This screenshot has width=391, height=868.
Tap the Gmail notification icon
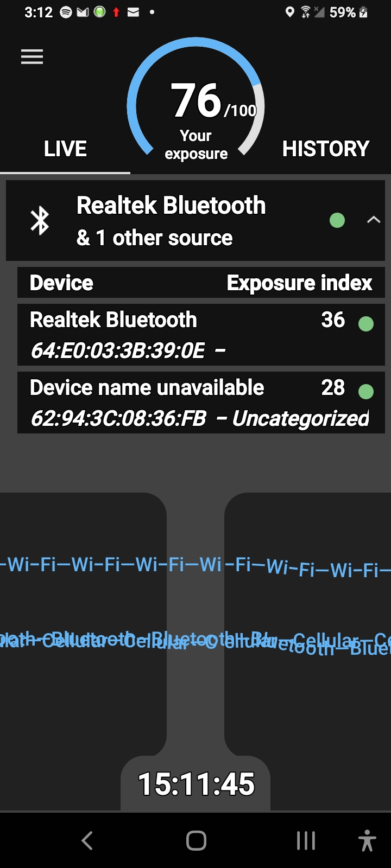tap(83, 12)
